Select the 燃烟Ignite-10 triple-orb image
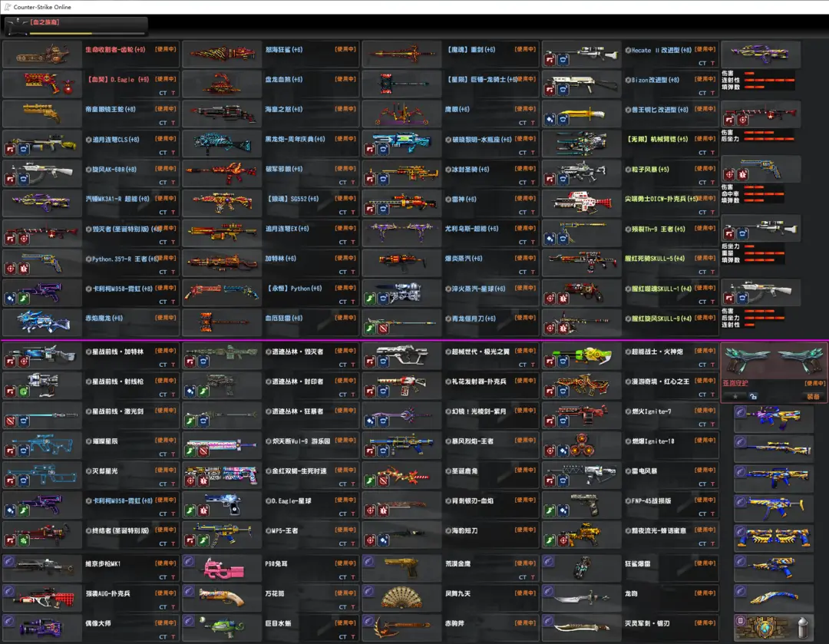This screenshot has width=829, height=644. [582, 445]
